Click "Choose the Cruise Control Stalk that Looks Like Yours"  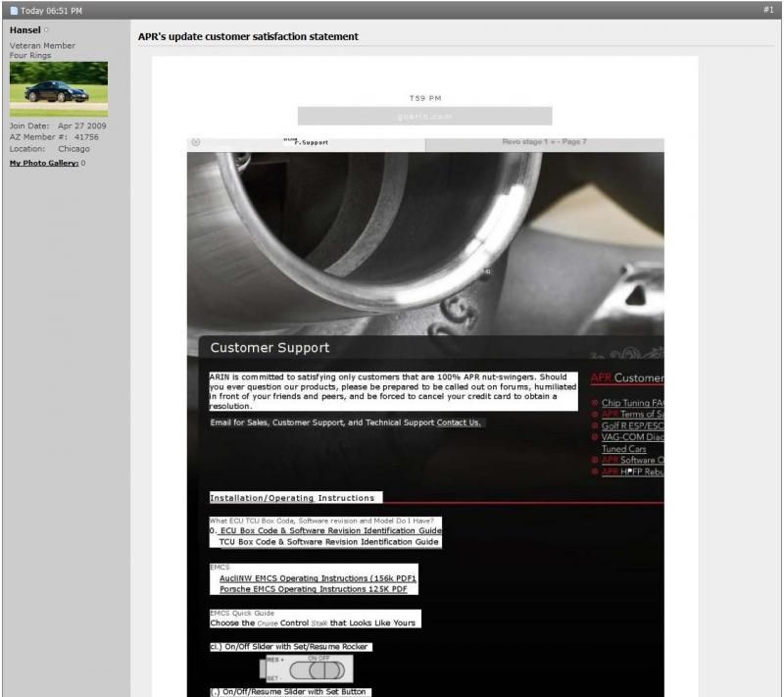pos(313,623)
